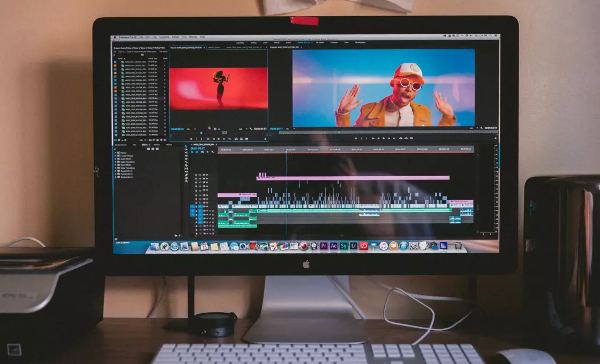Open Source monitor settings wrench
Screen dimensions: 600x364
tap(251, 129)
